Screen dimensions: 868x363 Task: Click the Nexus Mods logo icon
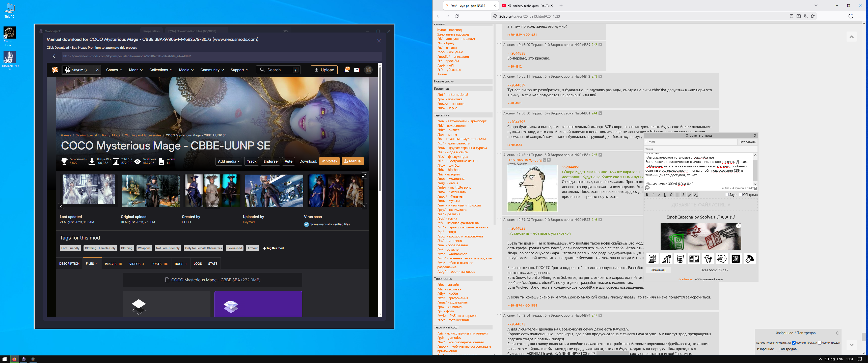pyautogui.click(x=55, y=70)
